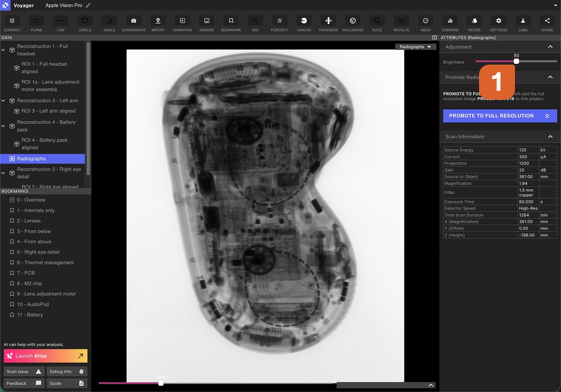Collapse the Scan Information section
The width and height of the screenshot is (561, 392).
point(550,136)
